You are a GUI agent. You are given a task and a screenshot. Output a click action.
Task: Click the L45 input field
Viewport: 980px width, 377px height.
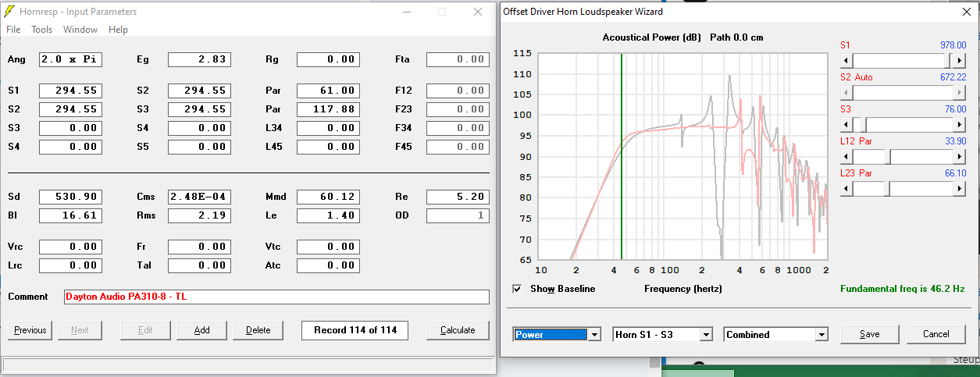pos(328,147)
